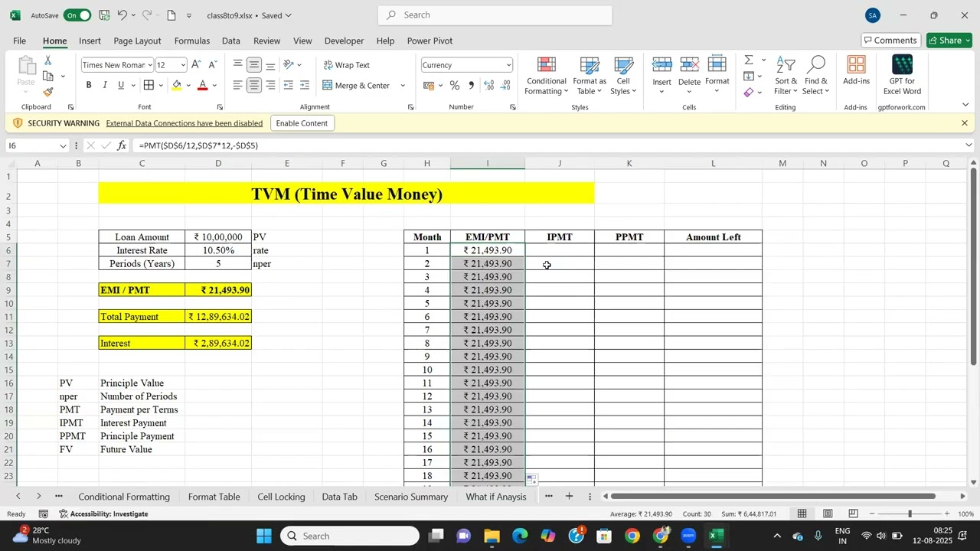Click Enable Content button
The height and width of the screenshot is (551, 980).
tap(302, 123)
